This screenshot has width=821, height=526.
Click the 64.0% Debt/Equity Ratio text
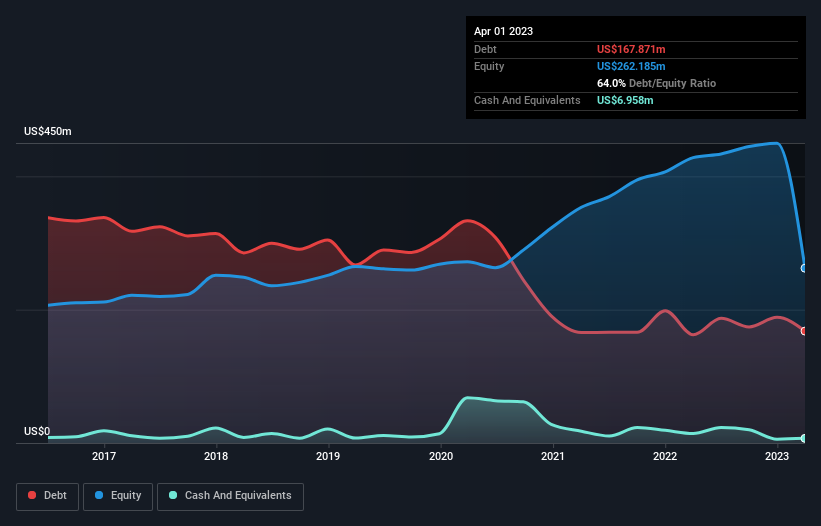click(x=656, y=83)
